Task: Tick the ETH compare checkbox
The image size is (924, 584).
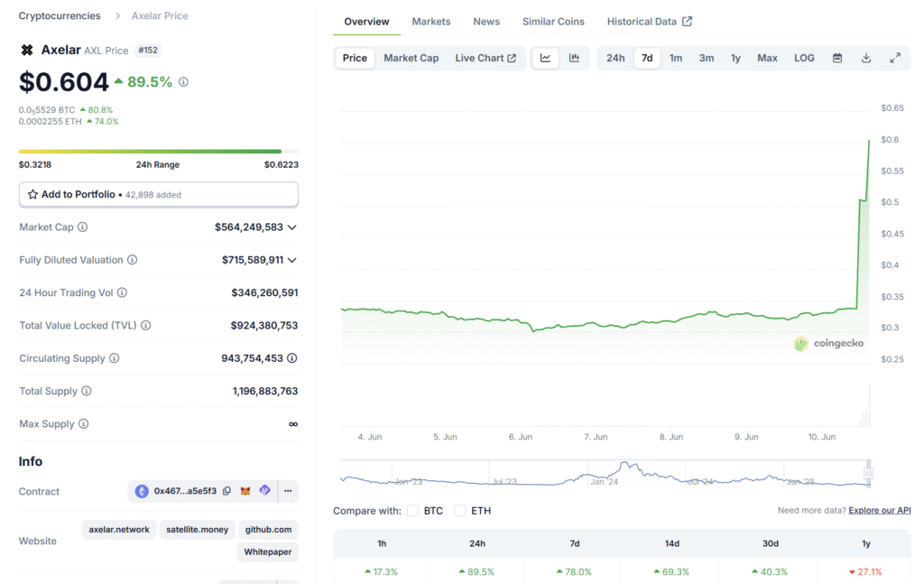Action: [x=460, y=510]
